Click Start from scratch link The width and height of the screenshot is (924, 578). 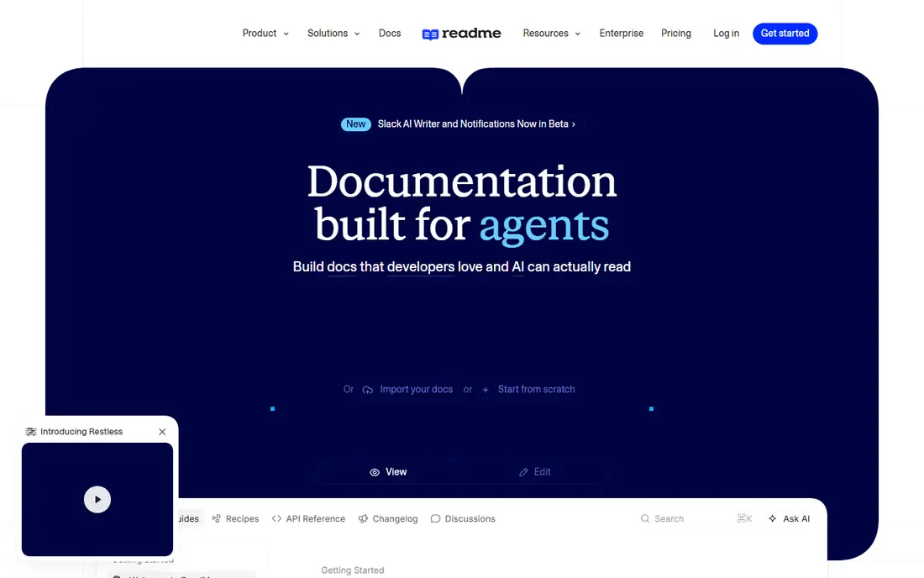pyautogui.click(x=536, y=390)
